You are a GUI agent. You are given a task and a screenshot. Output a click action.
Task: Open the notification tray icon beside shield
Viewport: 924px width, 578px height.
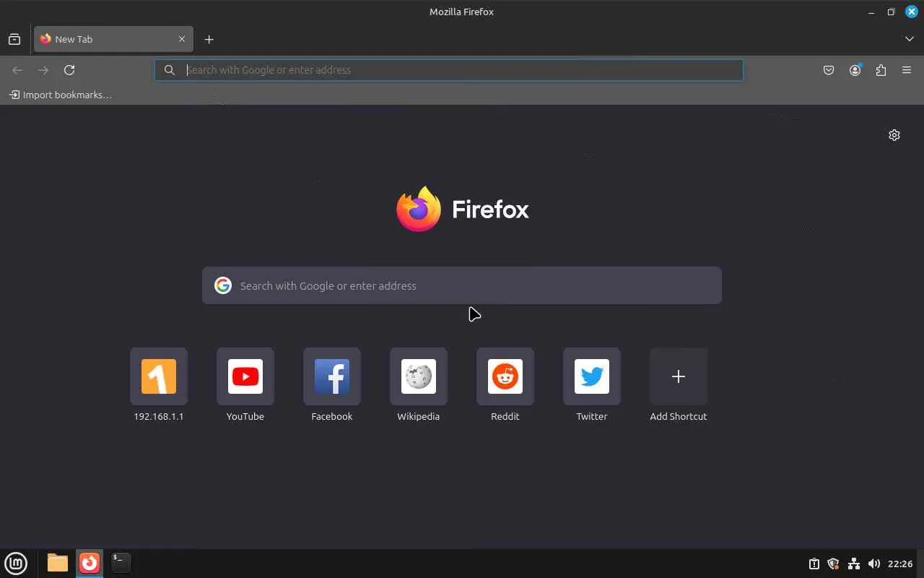814,564
